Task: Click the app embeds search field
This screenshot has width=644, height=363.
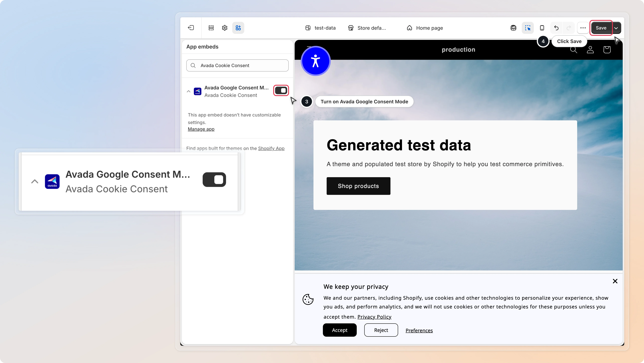Action: (x=237, y=65)
